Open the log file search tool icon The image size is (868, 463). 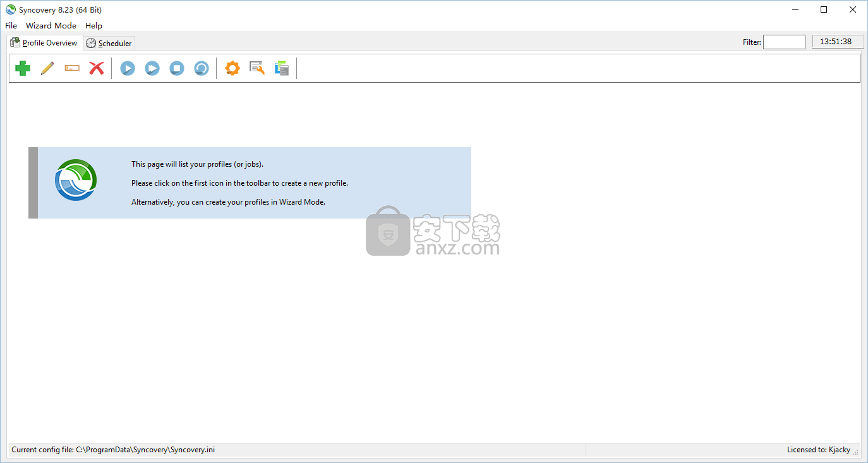[x=257, y=68]
